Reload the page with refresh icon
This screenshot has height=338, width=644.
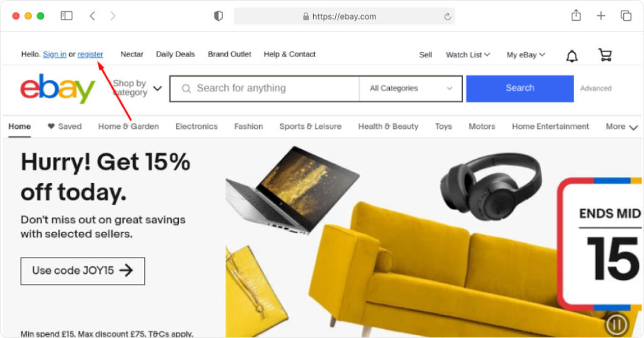click(447, 16)
